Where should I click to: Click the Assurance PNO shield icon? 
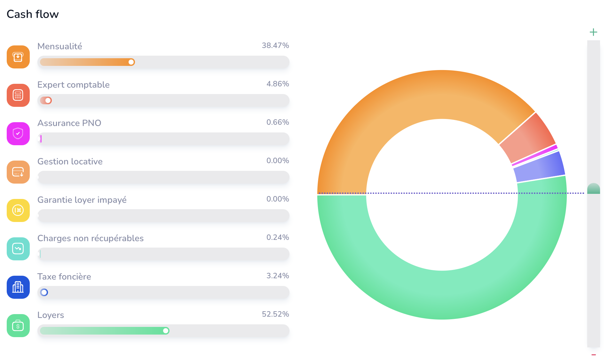pyautogui.click(x=18, y=134)
